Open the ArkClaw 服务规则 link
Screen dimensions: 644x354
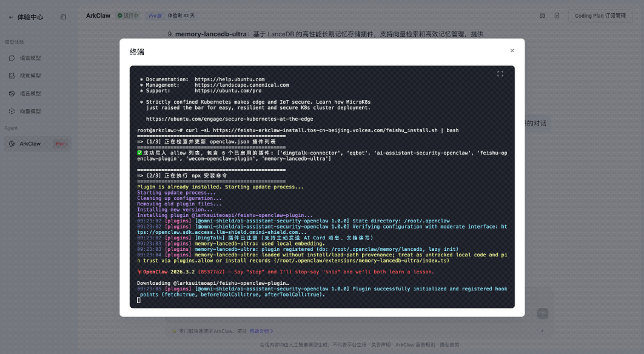click(x=415, y=345)
